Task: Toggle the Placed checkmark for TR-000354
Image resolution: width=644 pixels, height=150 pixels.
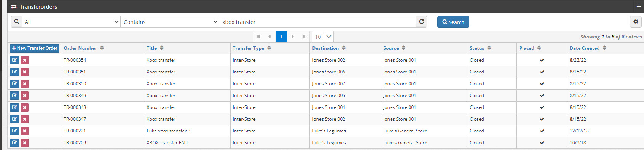Action: click(x=542, y=60)
